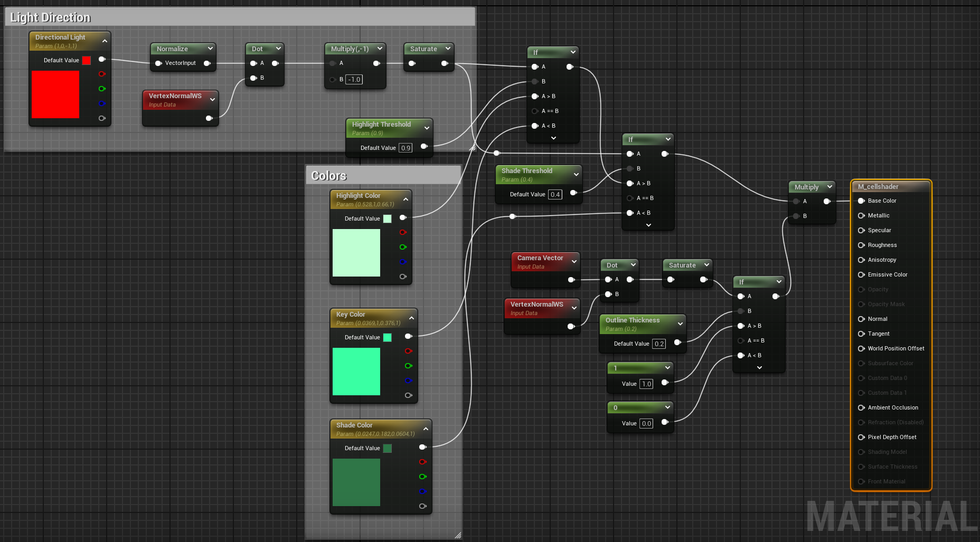The image size is (980, 542).
Task: Click the Outline Thickness output pin
Action: [677, 342]
